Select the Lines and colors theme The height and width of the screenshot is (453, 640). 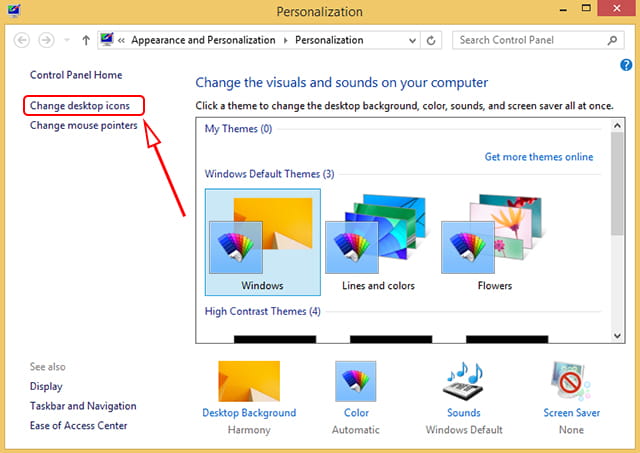pos(378,242)
